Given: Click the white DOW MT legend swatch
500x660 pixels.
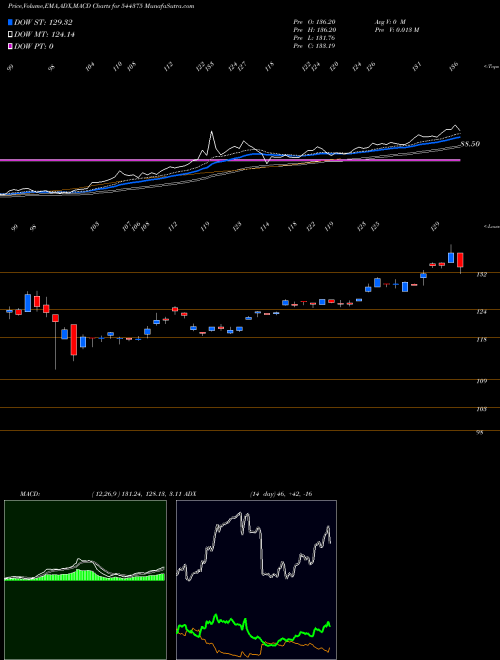Looking at the screenshot, I should coord(10,35).
